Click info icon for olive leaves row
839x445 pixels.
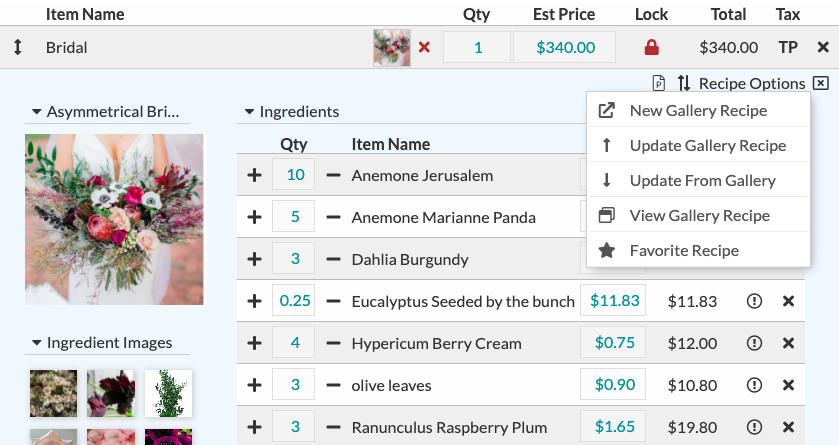tap(755, 385)
